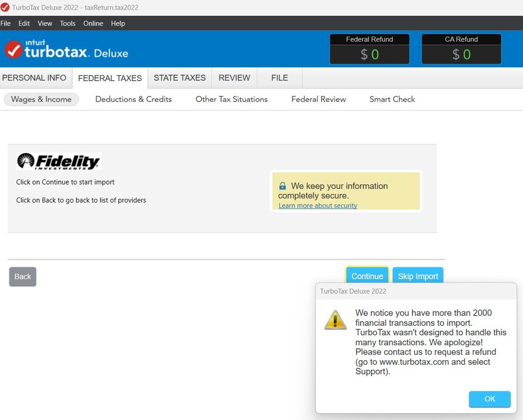Viewport: 523px width, 420px height.
Task: Open the Online menu
Action: (x=93, y=24)
